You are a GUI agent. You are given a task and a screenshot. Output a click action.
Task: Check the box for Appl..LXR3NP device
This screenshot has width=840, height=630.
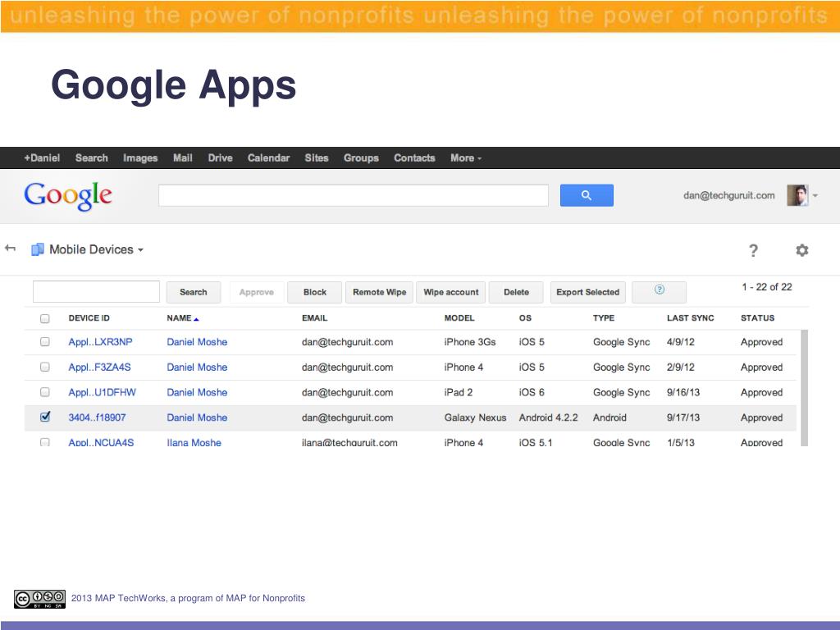45,342
